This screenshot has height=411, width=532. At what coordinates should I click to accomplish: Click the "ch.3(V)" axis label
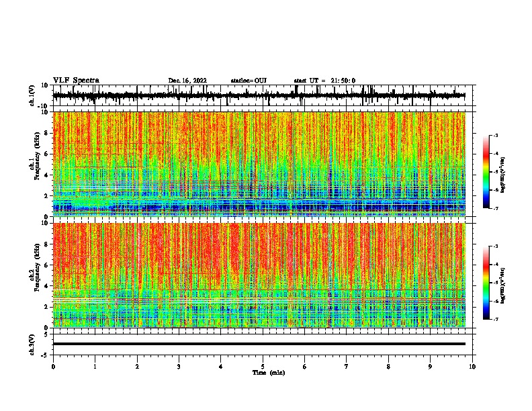(x=32, y=345)
